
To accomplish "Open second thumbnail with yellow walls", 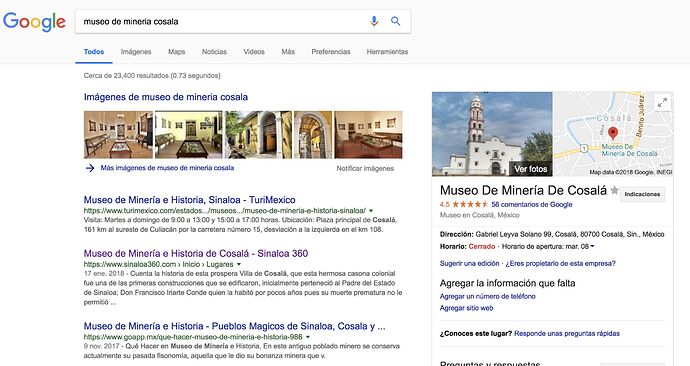I will coord(189,135).
